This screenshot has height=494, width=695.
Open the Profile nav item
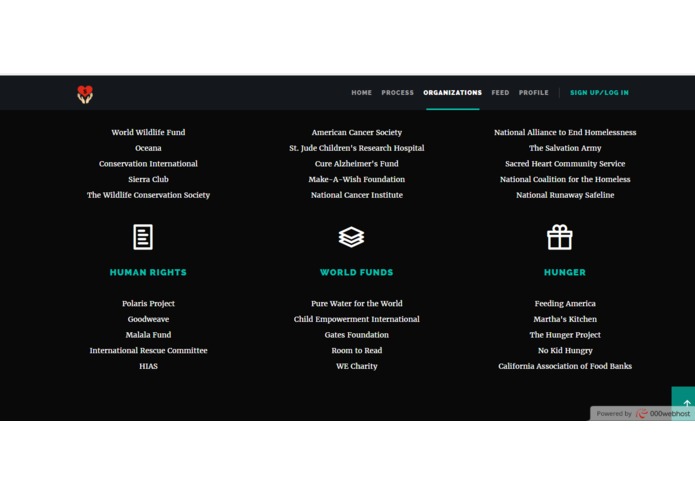534,93
